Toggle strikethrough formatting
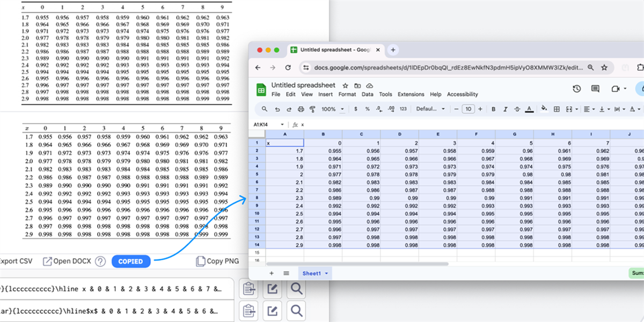This screenshot has height=322, width=644. (516, 109)
